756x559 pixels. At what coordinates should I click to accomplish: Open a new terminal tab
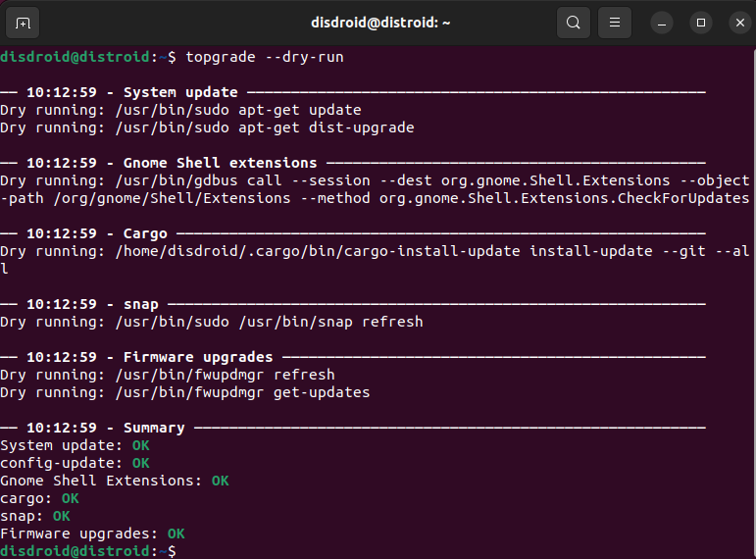23,23
